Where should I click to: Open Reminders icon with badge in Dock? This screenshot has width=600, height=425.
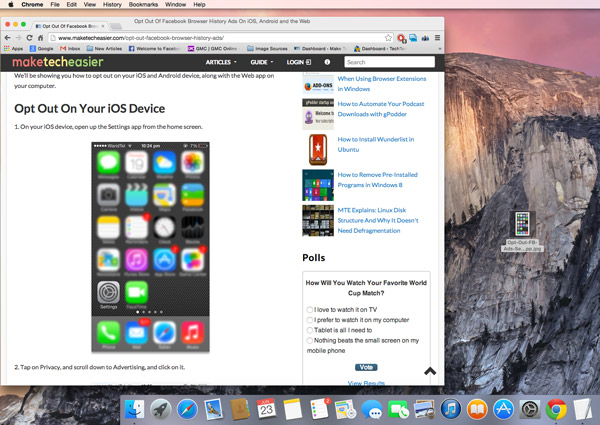[x=319, y=409]
